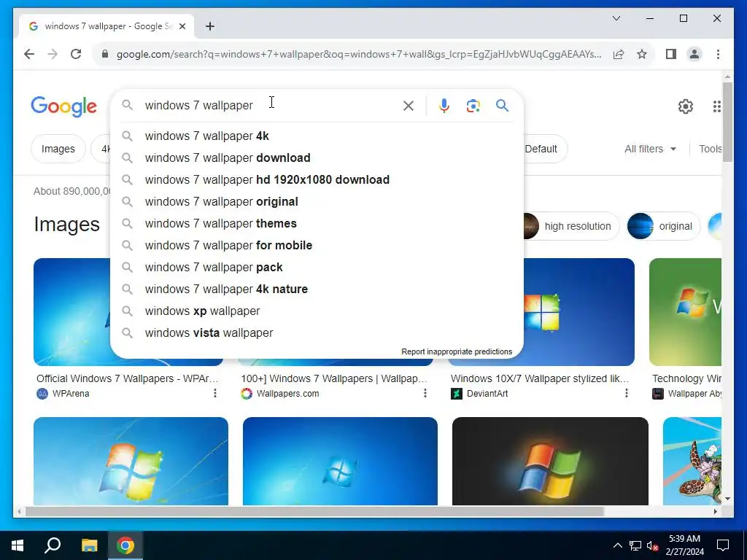Image resolution: width=747 pixels, height=560 pixels.
Task: Select suggestion "windows 7 wallpaper themes"
Action: (317, 224)
